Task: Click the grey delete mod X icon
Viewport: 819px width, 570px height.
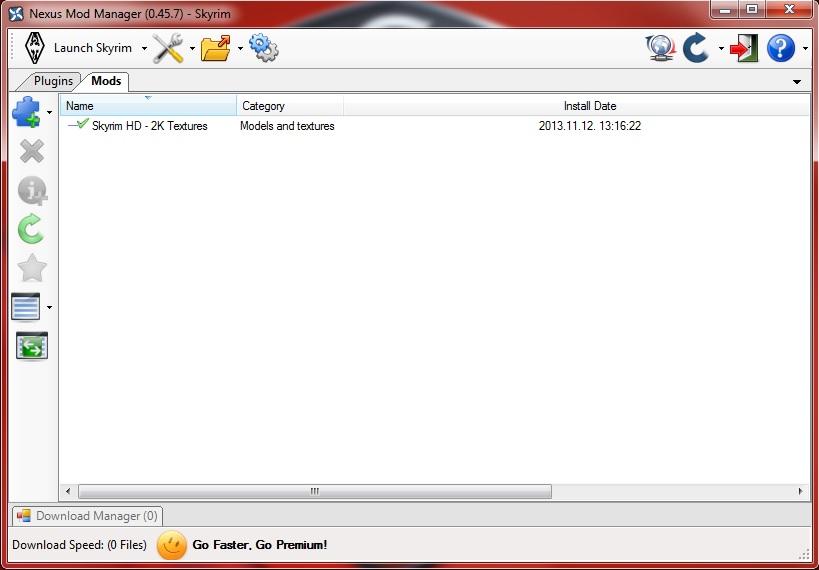Action: click(x=32, y=152)
